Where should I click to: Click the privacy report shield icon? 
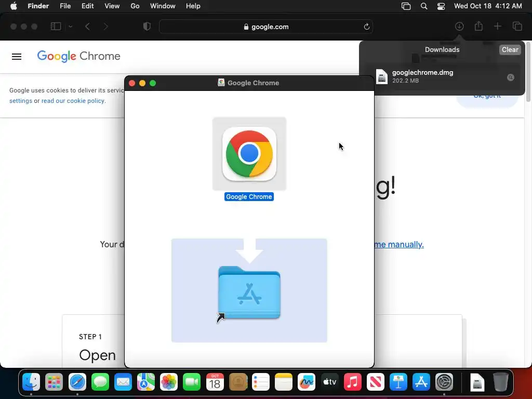pyautogui.click(x=147, y=26)
